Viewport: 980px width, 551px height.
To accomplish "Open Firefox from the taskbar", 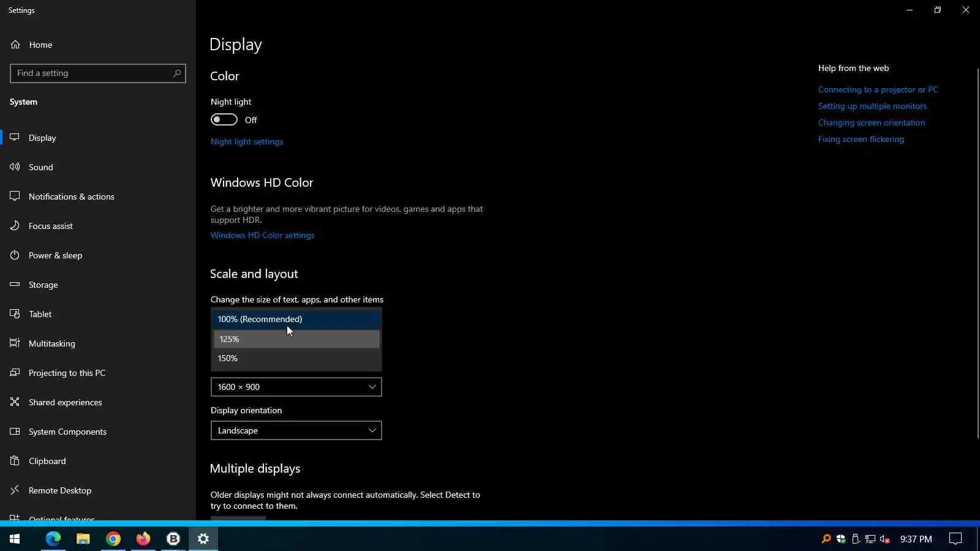I will click(x=143, y=539).
